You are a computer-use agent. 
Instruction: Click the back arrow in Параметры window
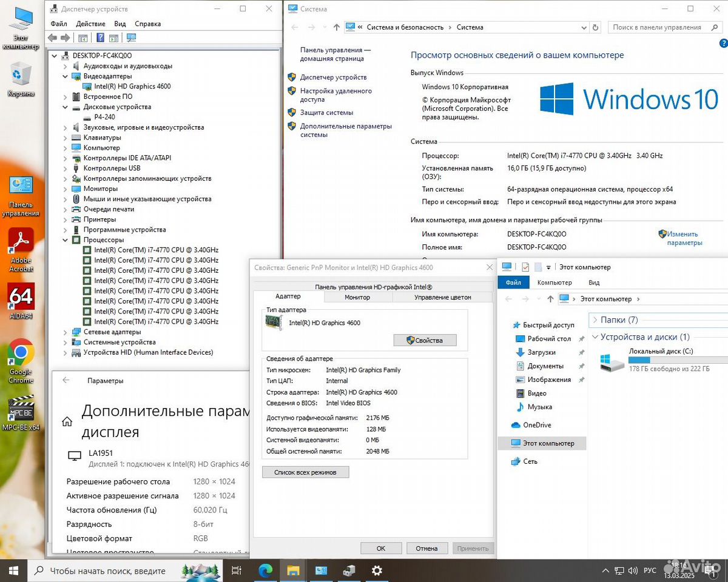pos(66,381)
